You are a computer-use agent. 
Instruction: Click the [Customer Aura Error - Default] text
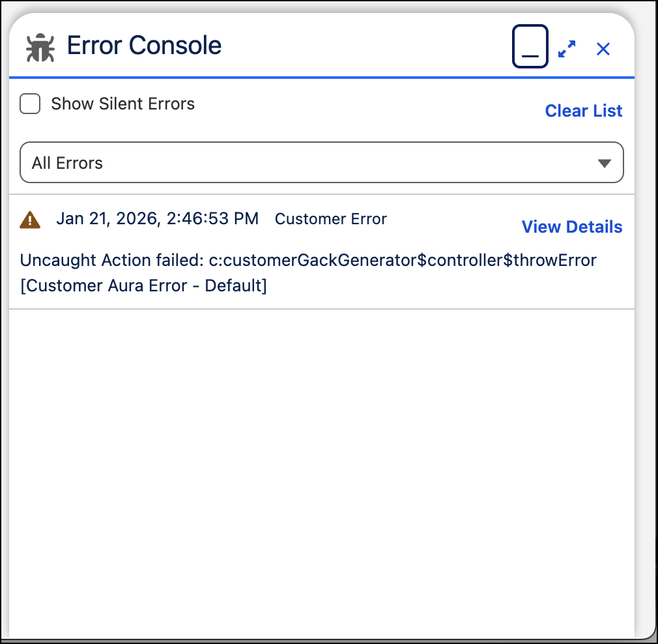(143, 286)
